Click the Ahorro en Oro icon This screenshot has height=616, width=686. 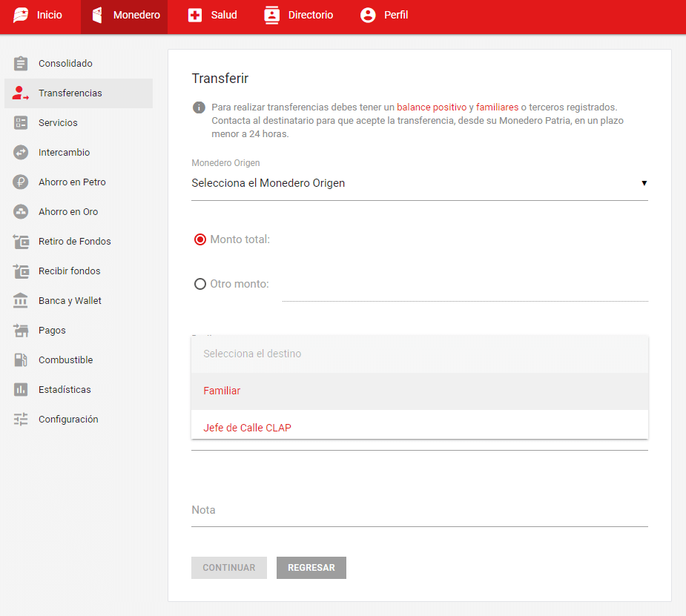(21, 212)
